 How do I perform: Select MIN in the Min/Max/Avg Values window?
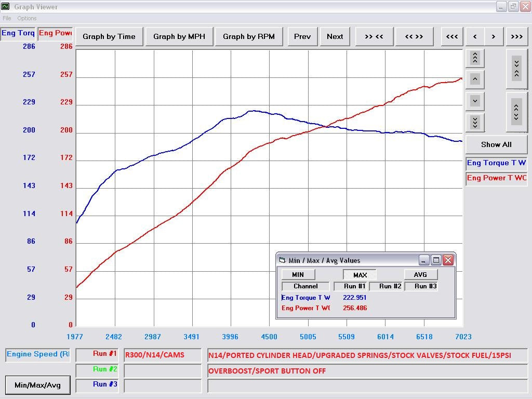click(x=298, y=275)
